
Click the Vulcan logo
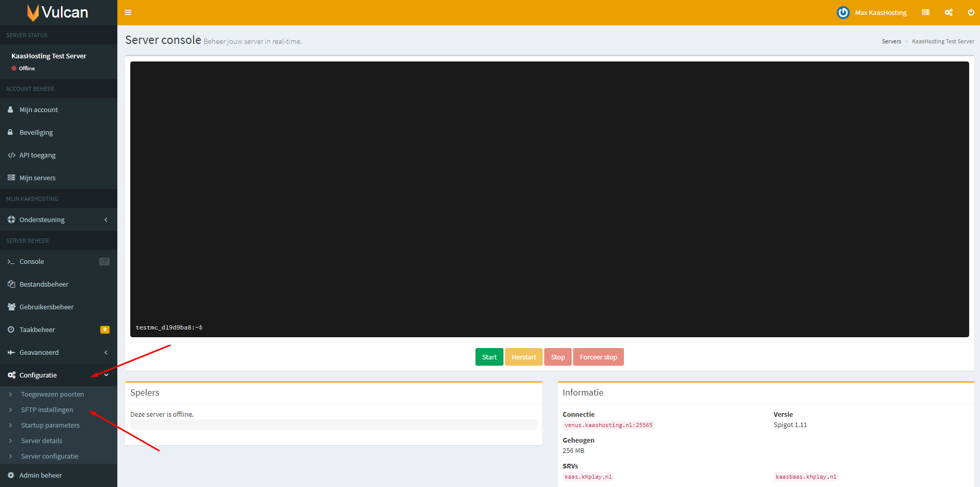(x=58, y=12)
